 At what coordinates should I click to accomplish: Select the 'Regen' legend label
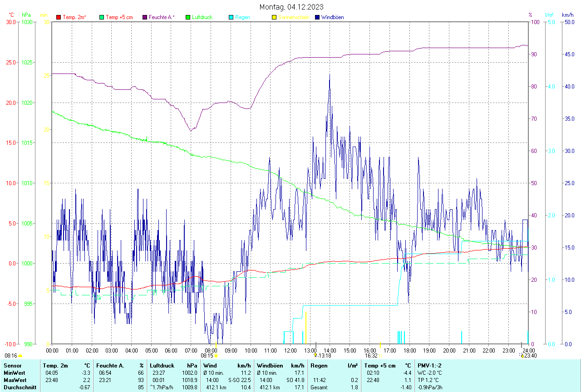coord(242,17)
